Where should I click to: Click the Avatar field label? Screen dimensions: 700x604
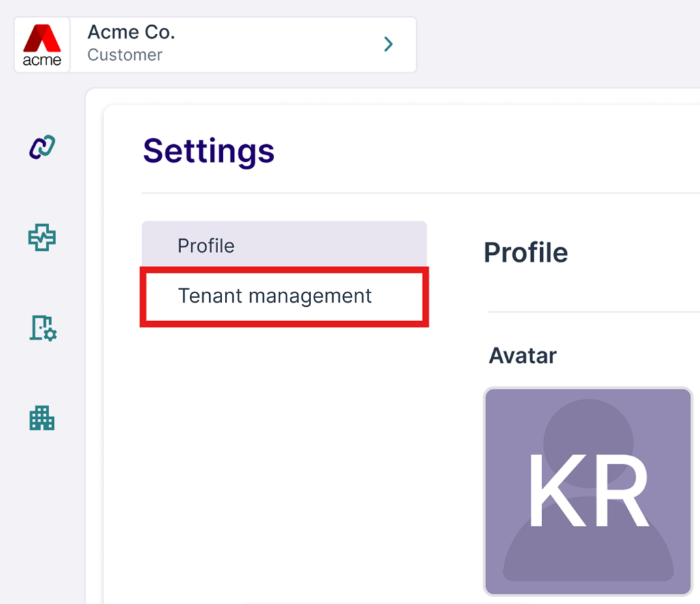tap(522, 355)
